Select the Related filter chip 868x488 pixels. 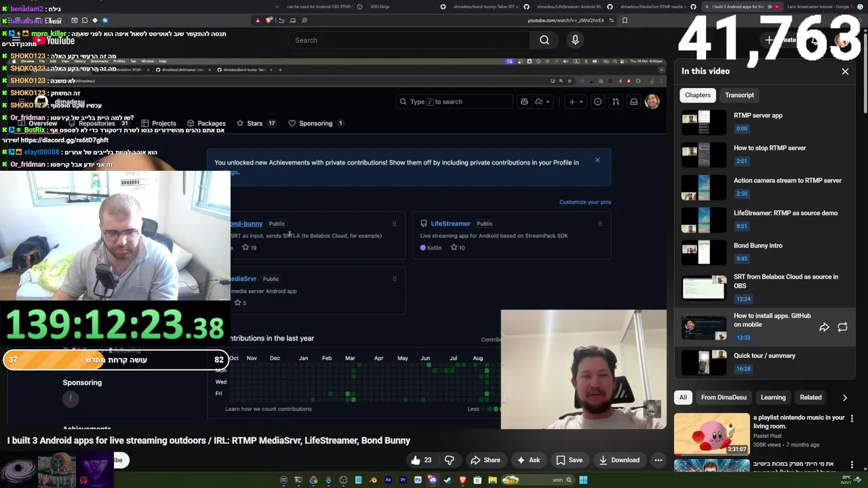pos(810,398)
